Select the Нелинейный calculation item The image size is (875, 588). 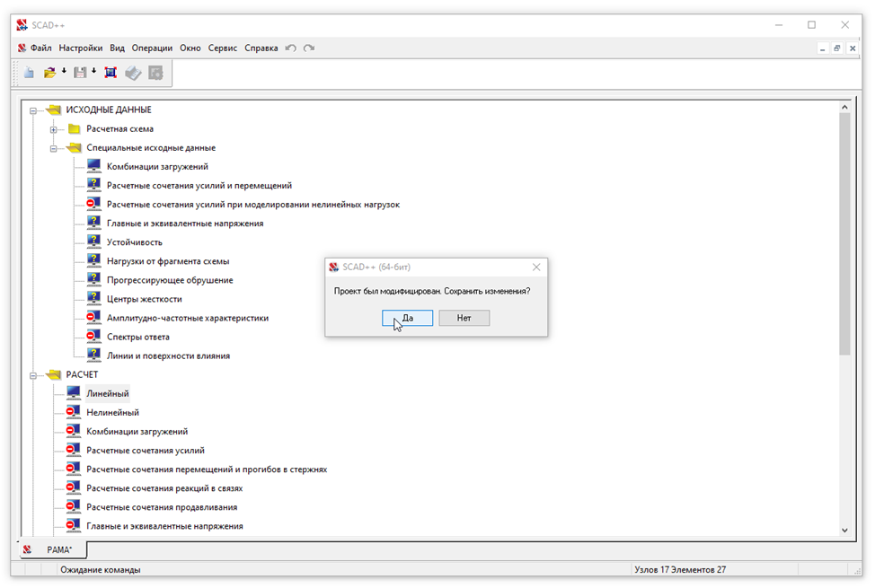112,412
